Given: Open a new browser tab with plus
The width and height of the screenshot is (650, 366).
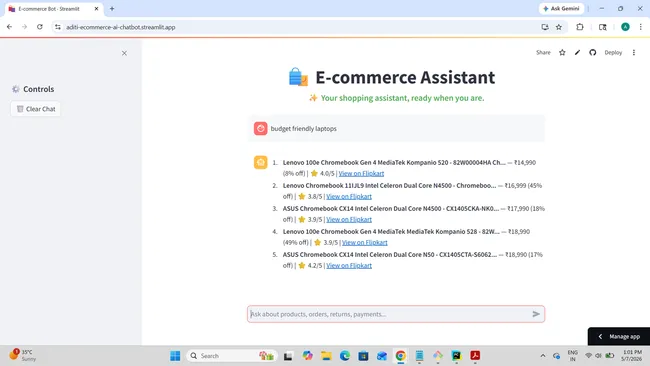Looking at the screenshot, I should tap(112, 9).
